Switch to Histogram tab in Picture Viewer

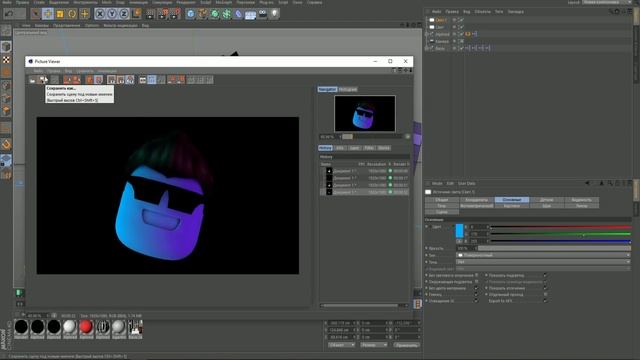pos(348,89)
